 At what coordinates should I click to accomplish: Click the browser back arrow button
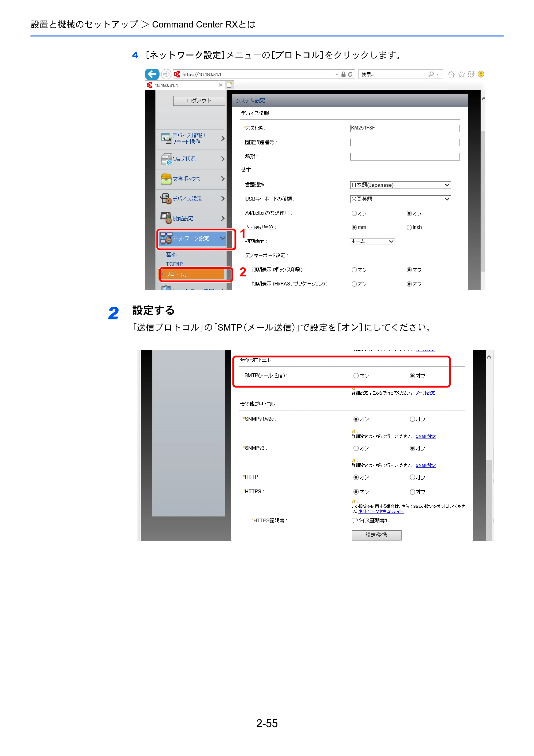pos(152,74)
